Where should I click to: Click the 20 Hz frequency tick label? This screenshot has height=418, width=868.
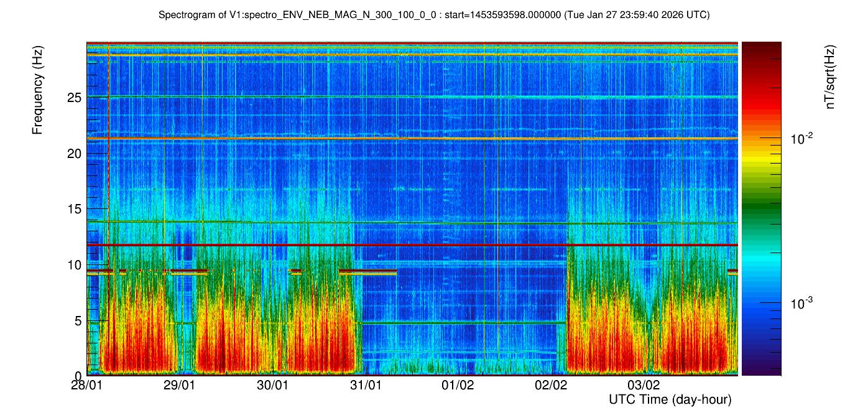pyautogui.click(x=75, y=153)
